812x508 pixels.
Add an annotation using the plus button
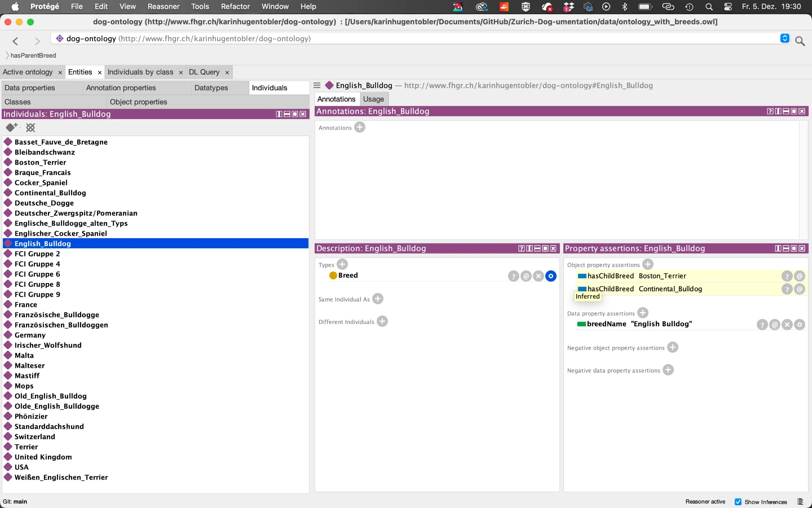pyautogui.click(x=360, y=127)
